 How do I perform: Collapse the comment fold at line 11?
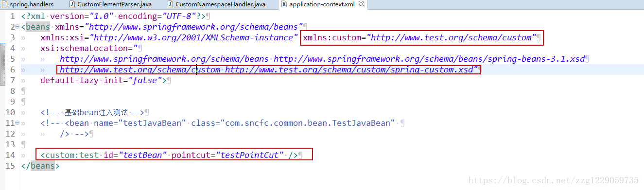pos(17,123)
